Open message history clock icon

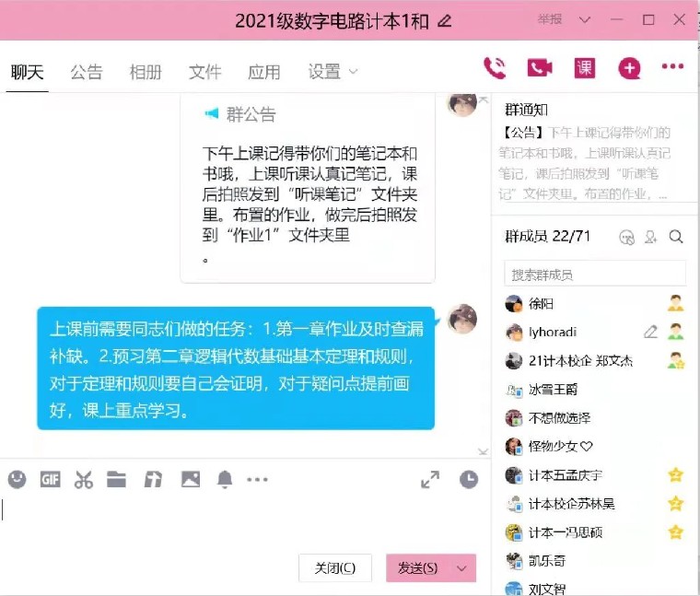pyautogui.click(x=469, y=480)
